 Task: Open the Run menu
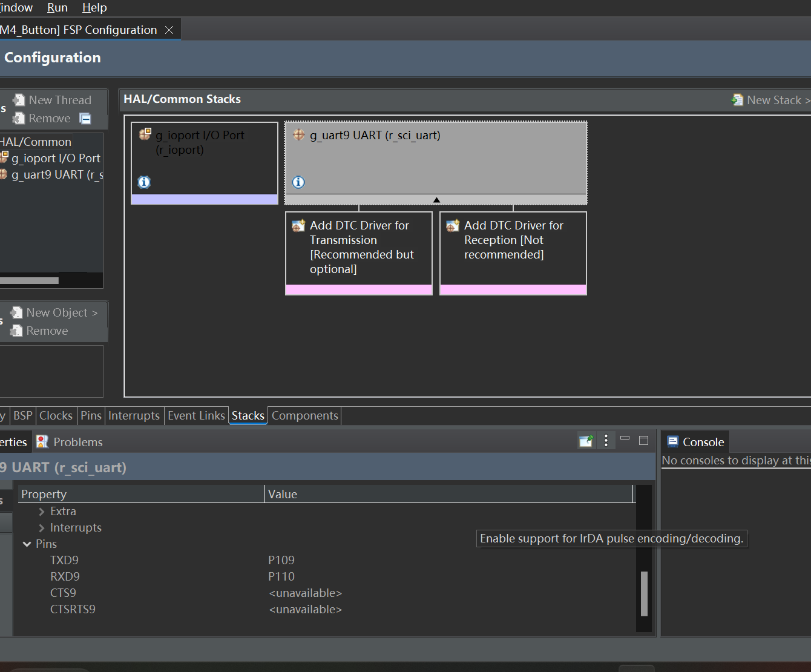click(x=57, y=8)
